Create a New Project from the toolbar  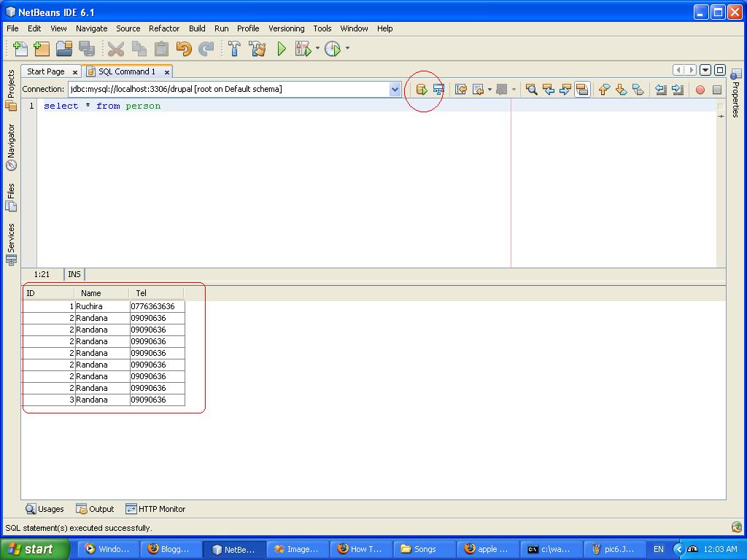click(x=42, y=49)
